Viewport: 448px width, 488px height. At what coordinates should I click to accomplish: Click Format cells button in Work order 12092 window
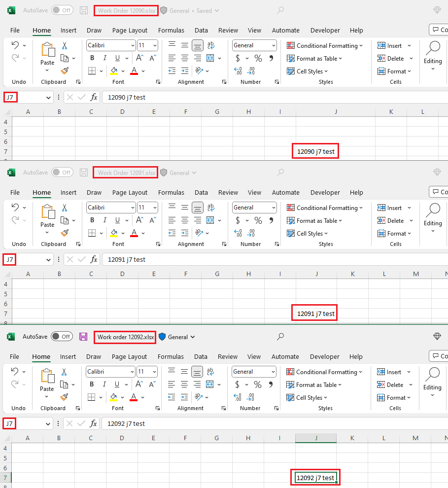point(394,397)
